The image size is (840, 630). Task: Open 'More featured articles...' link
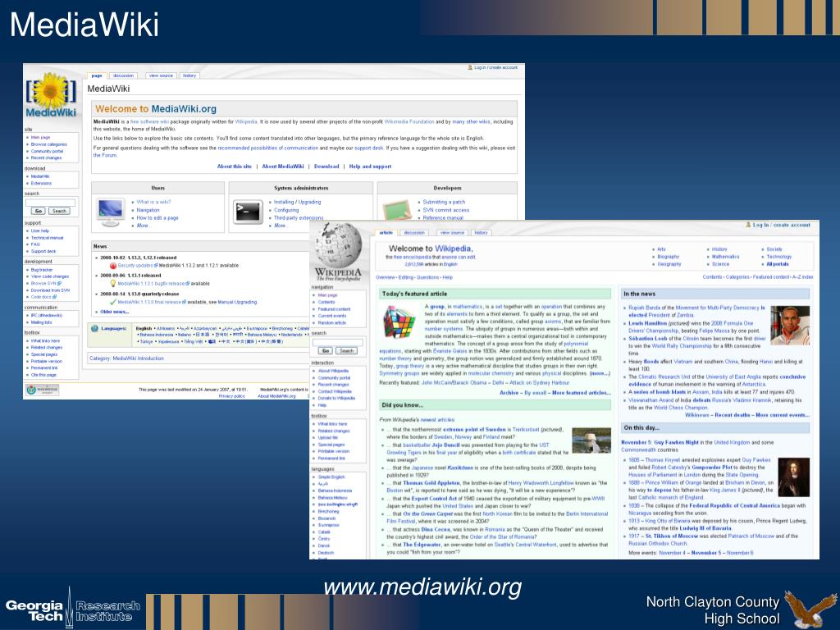[x=582, y=393]
